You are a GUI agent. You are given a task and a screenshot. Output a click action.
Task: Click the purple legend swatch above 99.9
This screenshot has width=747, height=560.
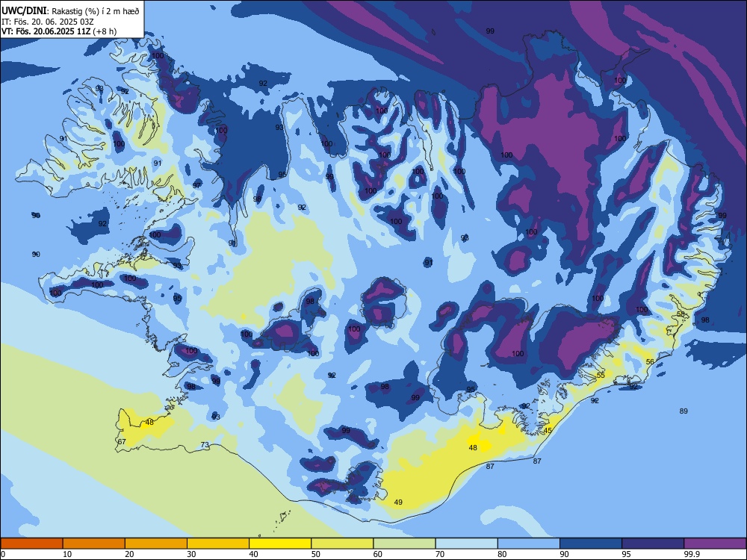pyautogui.click(x=715, y=544)
